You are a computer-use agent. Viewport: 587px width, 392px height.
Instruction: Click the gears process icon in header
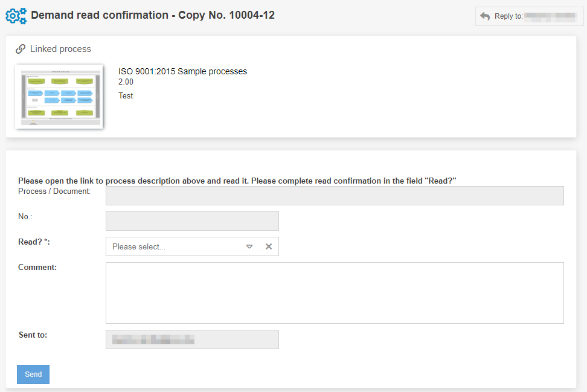[16, 16]
